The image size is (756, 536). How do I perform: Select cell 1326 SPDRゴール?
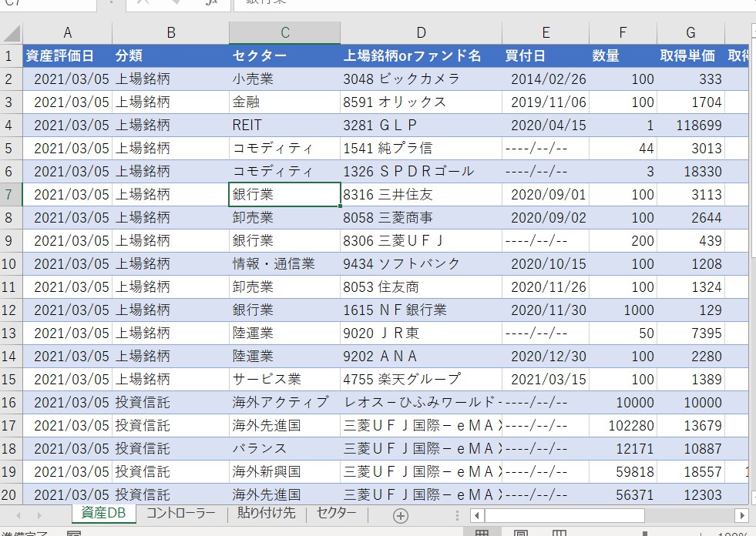pyautogui.click(x=421, y=172)
